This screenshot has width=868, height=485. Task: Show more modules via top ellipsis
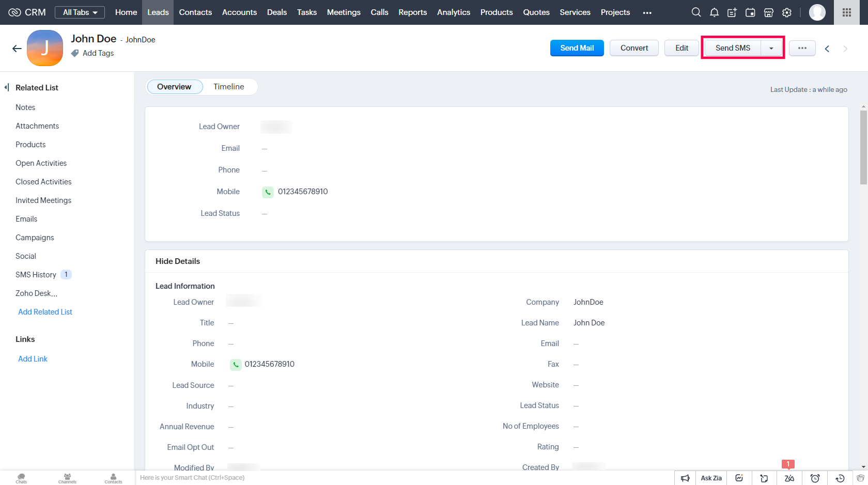[647, 12]
